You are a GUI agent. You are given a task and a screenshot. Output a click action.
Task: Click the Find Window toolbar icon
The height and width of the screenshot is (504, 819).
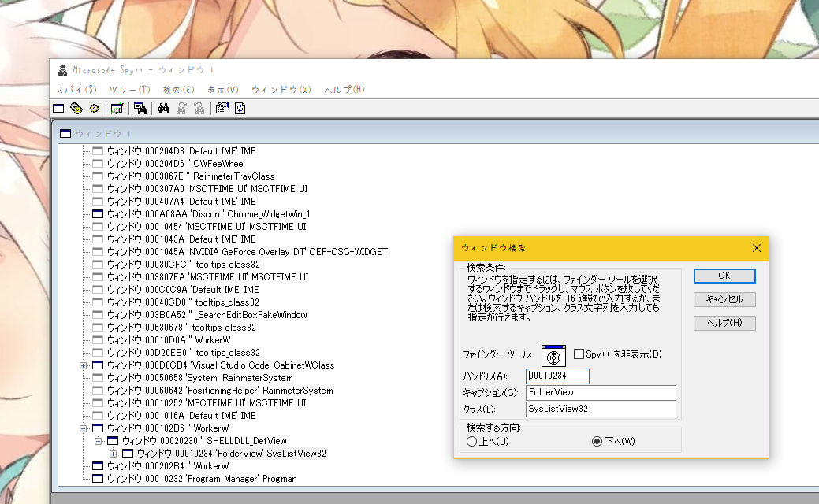pos(140,109)
